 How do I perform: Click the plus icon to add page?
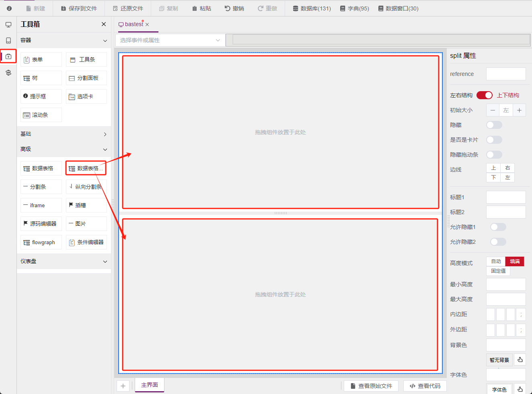123,386
